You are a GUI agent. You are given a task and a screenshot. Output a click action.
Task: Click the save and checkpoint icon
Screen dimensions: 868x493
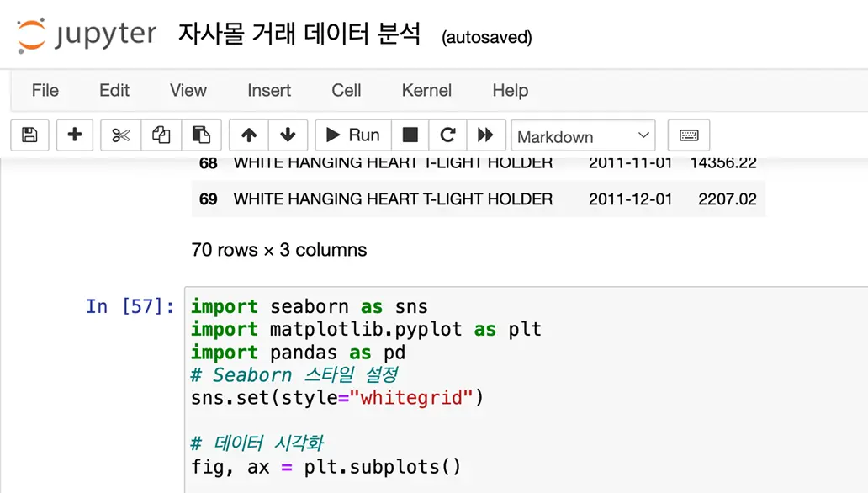29,135
